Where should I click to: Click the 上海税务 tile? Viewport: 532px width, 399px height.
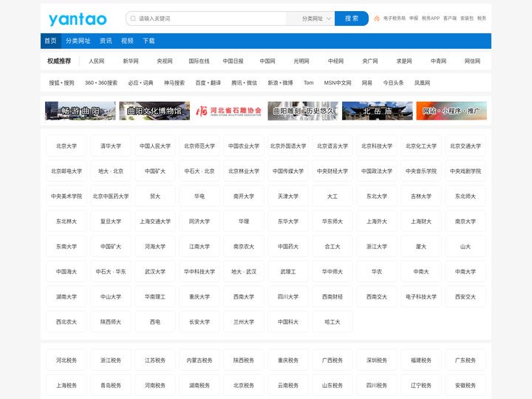pos(66,386)
